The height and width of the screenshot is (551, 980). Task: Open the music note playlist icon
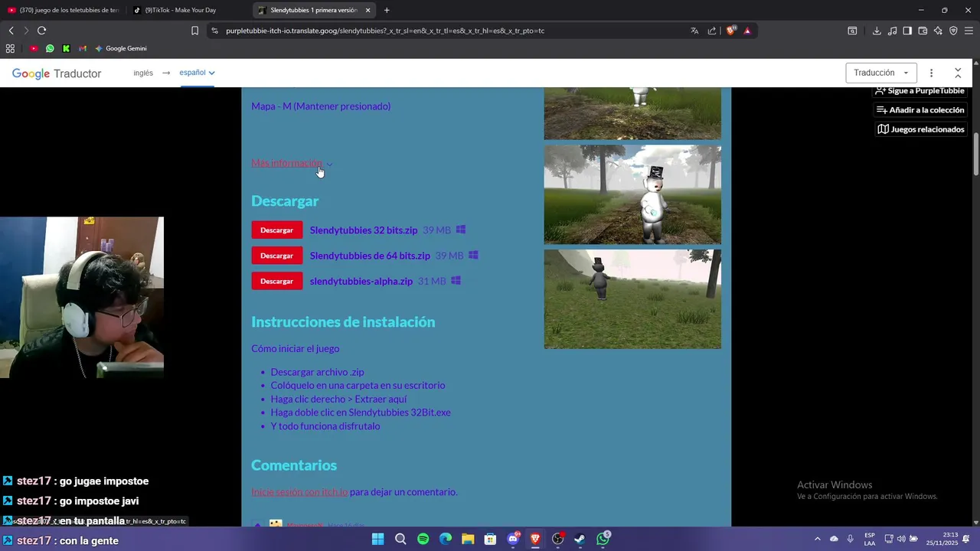click(892, 31)
